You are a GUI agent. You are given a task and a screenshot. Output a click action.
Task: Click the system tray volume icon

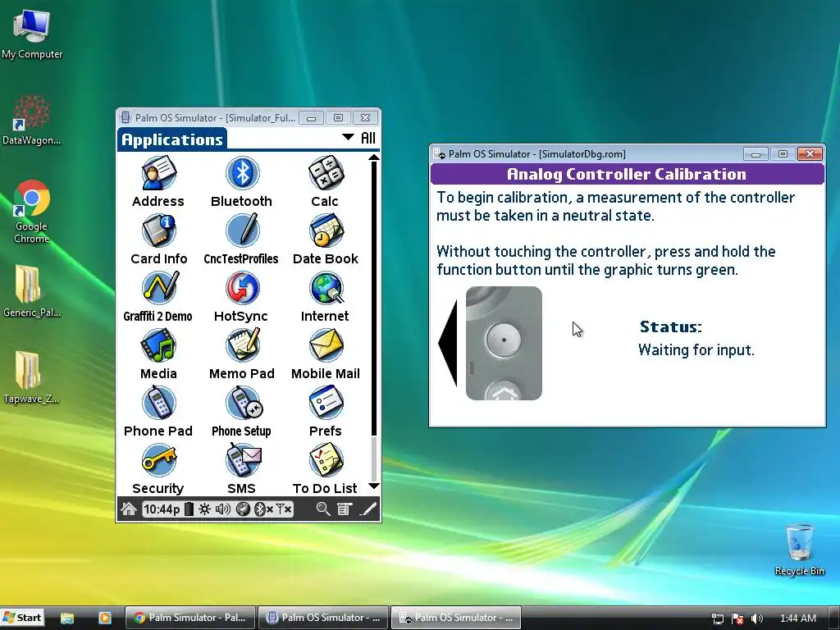(757, 619)
